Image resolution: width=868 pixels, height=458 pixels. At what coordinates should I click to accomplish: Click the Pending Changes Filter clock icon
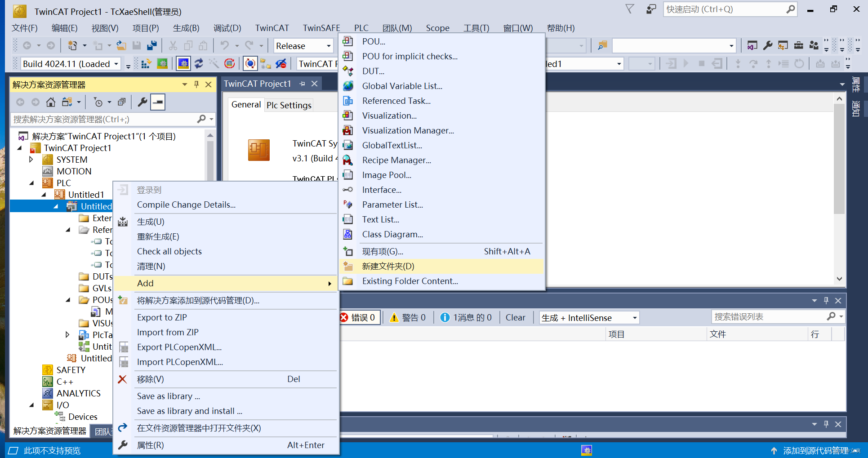point(98,102)
